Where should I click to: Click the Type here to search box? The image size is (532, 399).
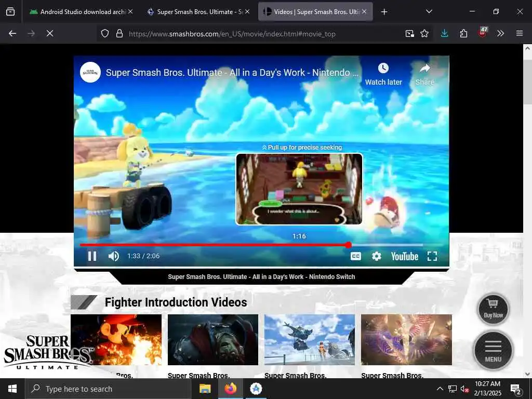tap(108, 389)
